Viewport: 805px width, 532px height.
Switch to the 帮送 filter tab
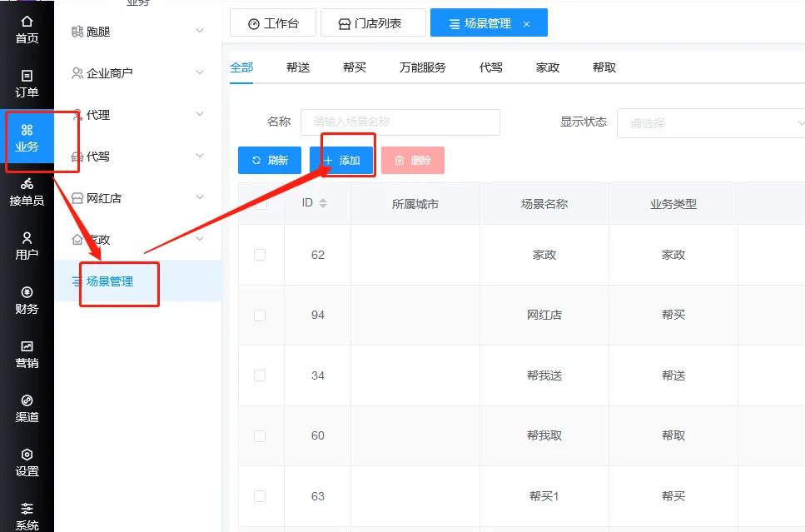(x=297, y=67)
